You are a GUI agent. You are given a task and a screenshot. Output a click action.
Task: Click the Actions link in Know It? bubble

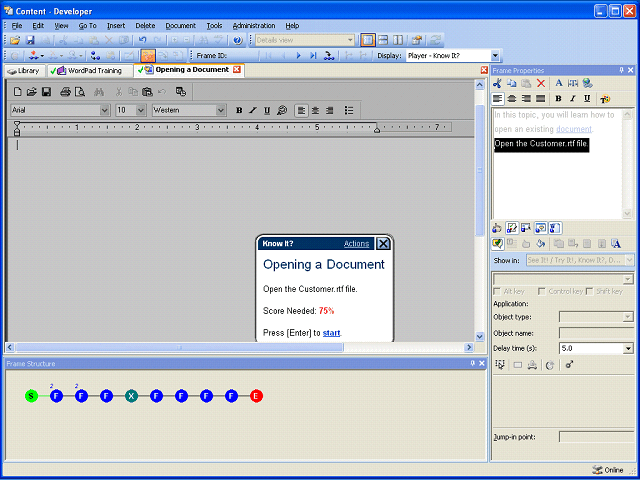point(356,244)
